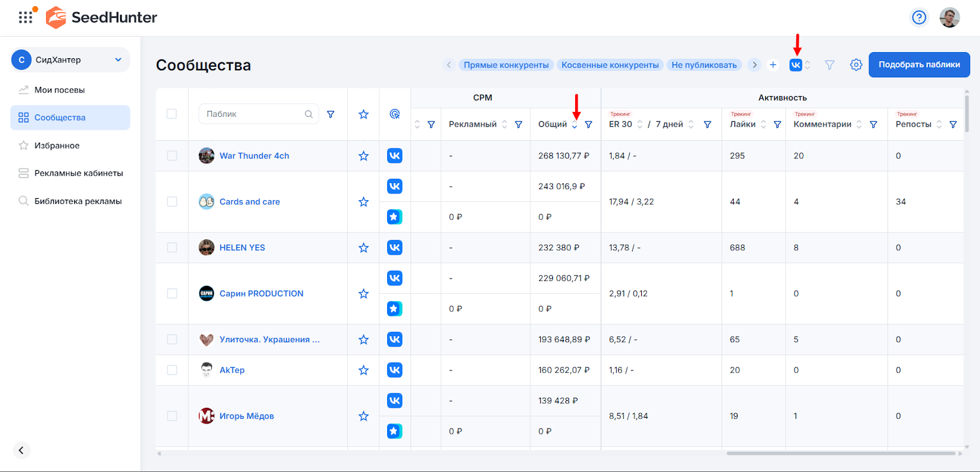Check the AkTep row checkbox
This screenshot has height=472, width=980.
click(172, 370)
